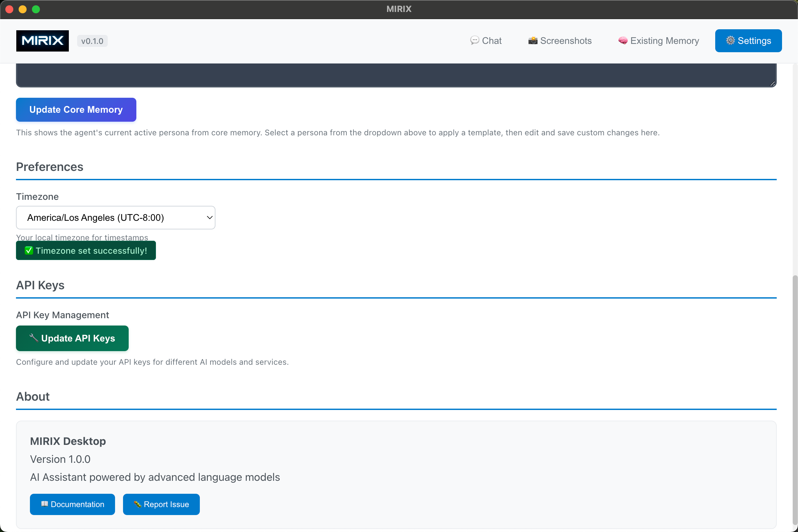
Task: Click the Timezone set successfully message
Action: 86,250
